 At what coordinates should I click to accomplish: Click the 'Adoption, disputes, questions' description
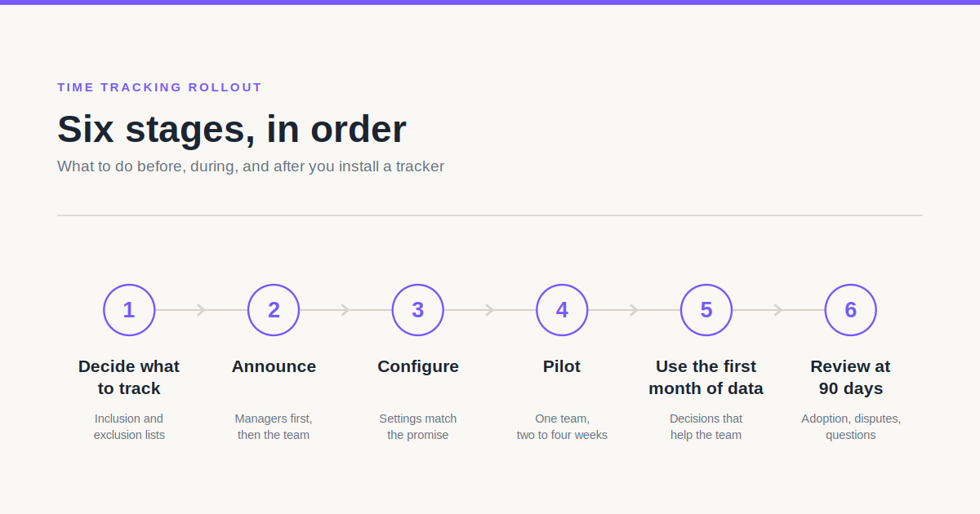coord(851,427)
